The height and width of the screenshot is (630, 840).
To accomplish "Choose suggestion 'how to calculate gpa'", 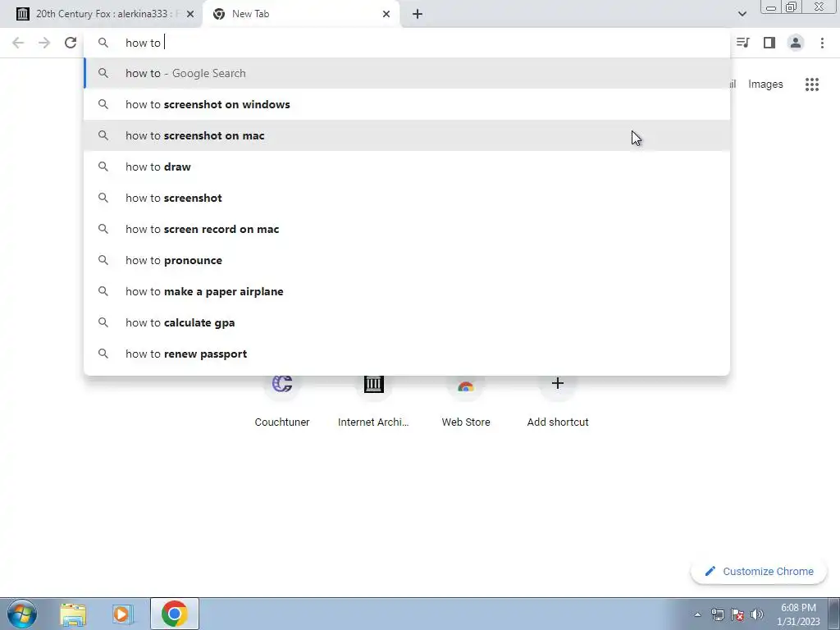I will click(407, 322).
